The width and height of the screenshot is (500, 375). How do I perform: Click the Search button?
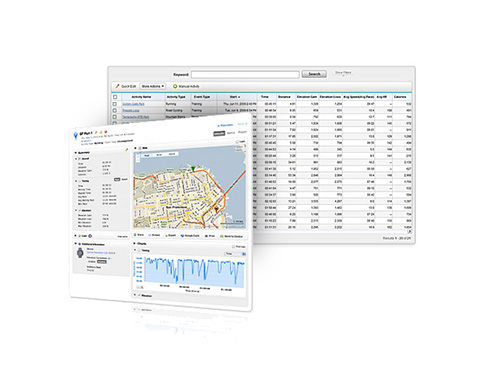pyautogui.click(x=314, y=74)
